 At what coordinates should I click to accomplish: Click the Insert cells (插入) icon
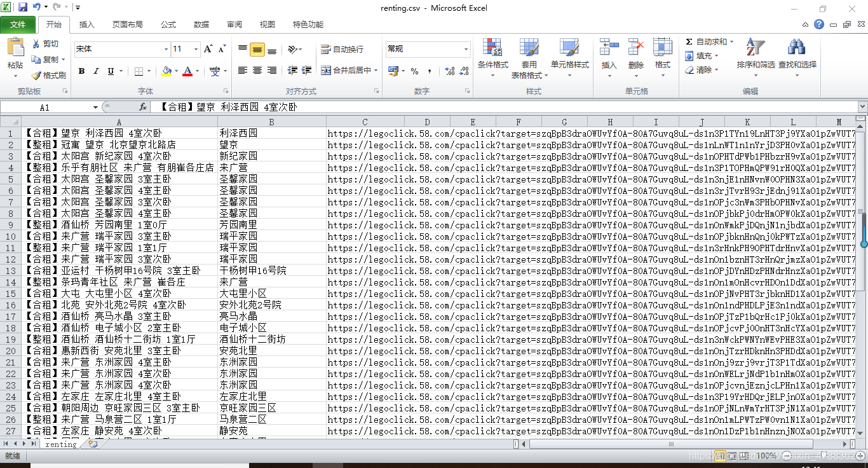[609, 48]
